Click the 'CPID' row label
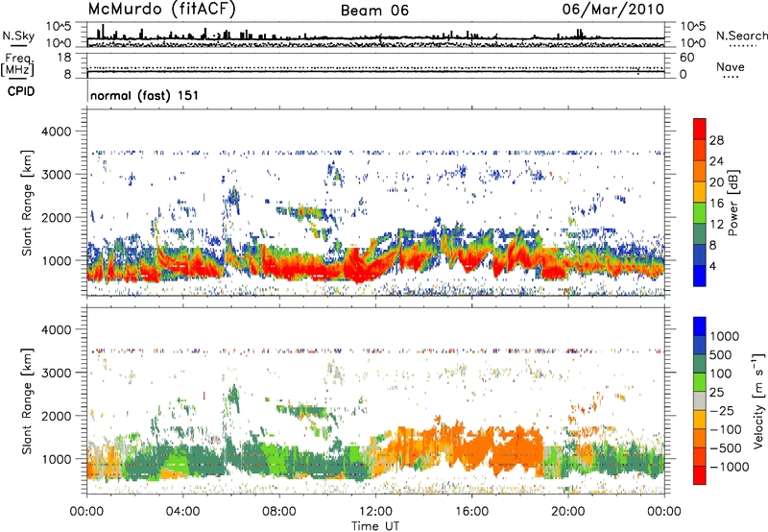 point(21,91)
